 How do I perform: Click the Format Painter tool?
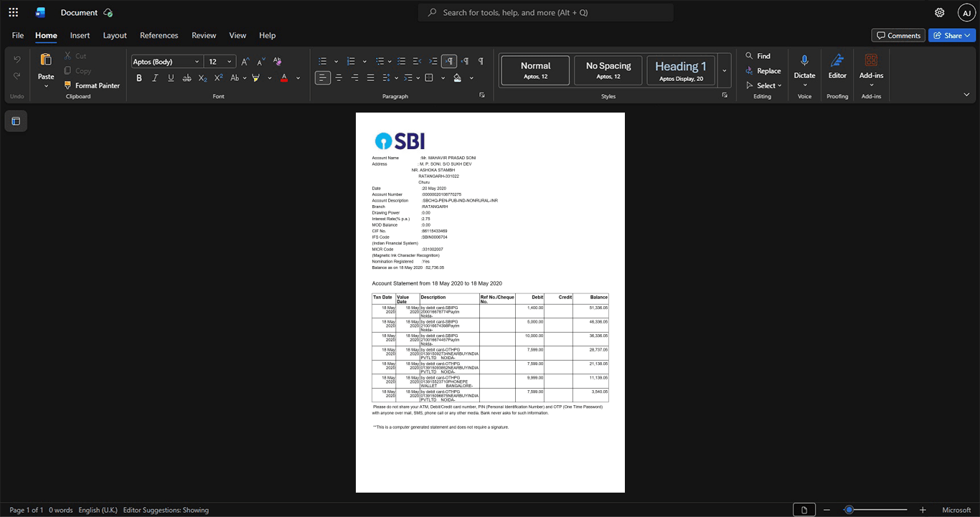pos(92,85)
